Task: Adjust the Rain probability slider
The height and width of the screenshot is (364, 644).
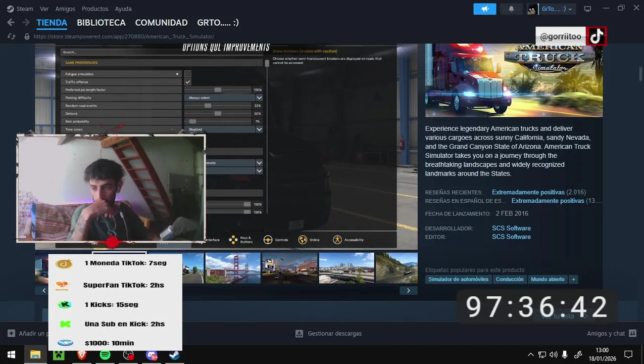Action: click(x=217, y=121)
